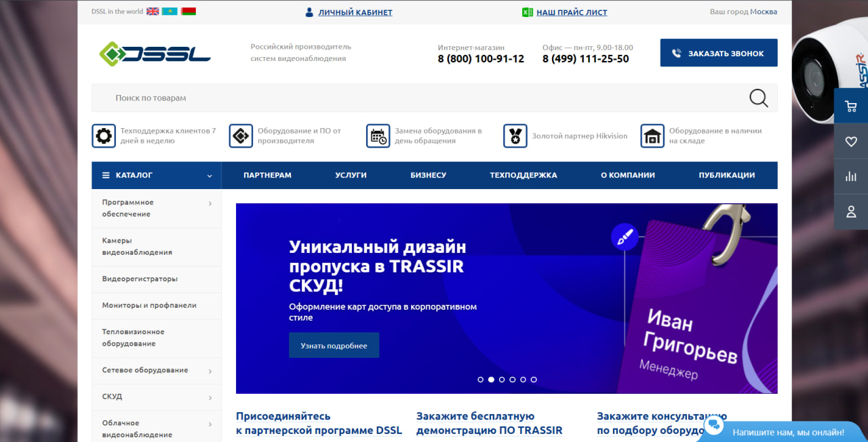Click the equipment replacement calendar icon
Viewport: 868px width, 442px height.
tap(378, 136)
